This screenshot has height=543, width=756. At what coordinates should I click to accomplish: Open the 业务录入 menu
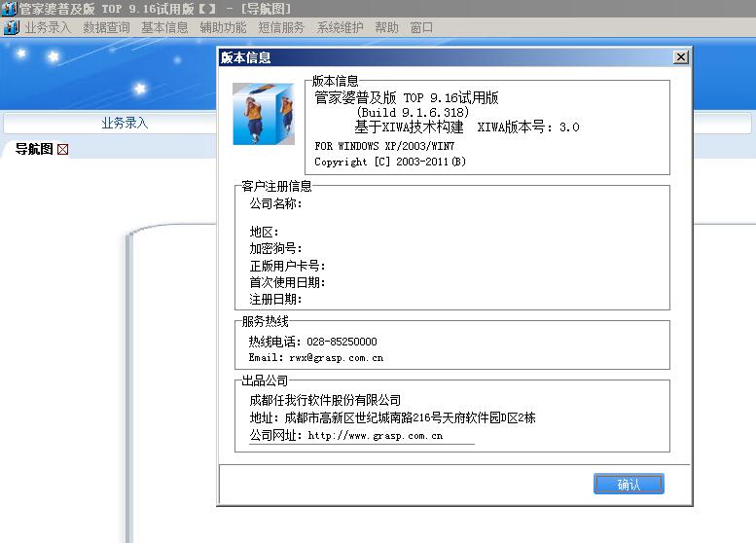(x=48, y=27)
